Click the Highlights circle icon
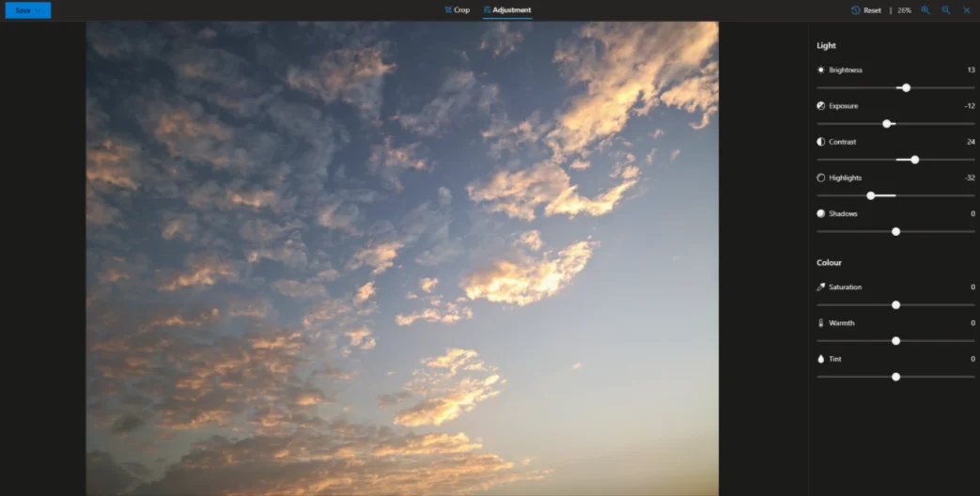This screenshot has height=496, width=980. (x=821, y=178)
